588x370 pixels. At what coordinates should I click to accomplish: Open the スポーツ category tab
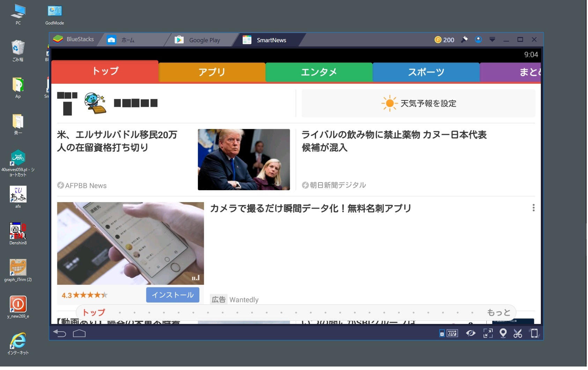tap(426, 72)
